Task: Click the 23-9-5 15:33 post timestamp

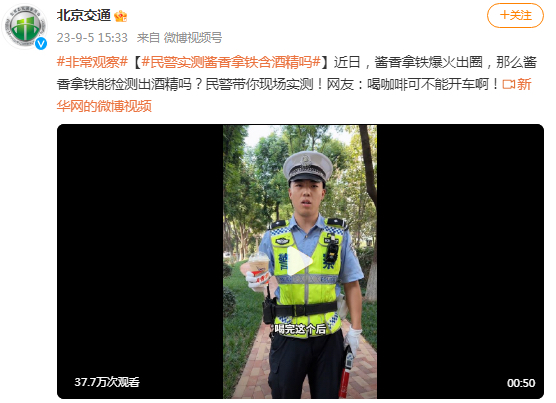Action: tap(92, 38)
